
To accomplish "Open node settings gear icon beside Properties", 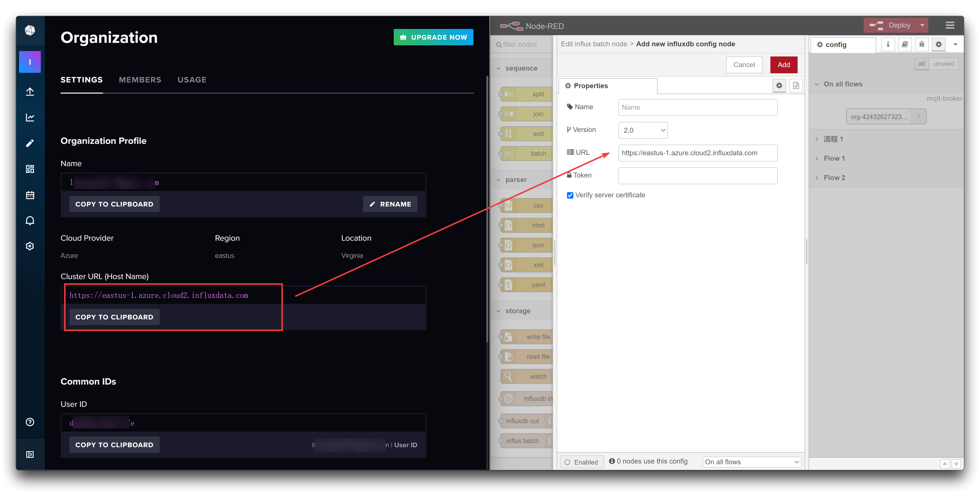I will tap(779, 86).
